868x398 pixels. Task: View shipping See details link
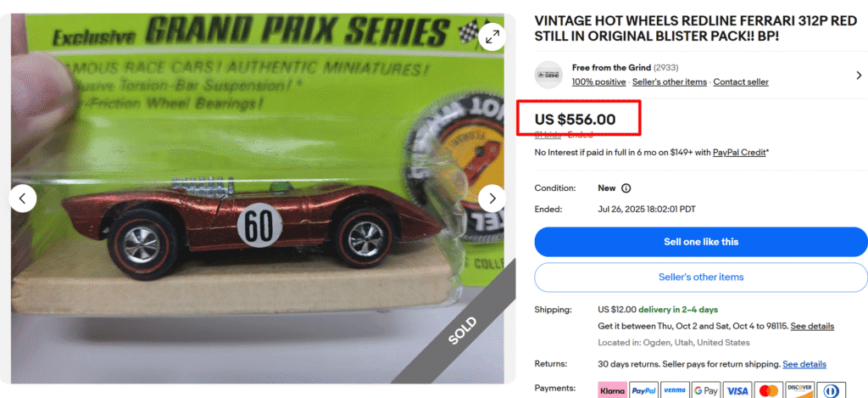click(812, 326)
